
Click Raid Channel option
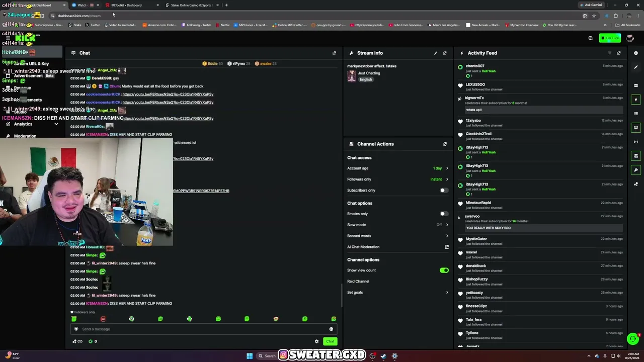coord(358,282)
